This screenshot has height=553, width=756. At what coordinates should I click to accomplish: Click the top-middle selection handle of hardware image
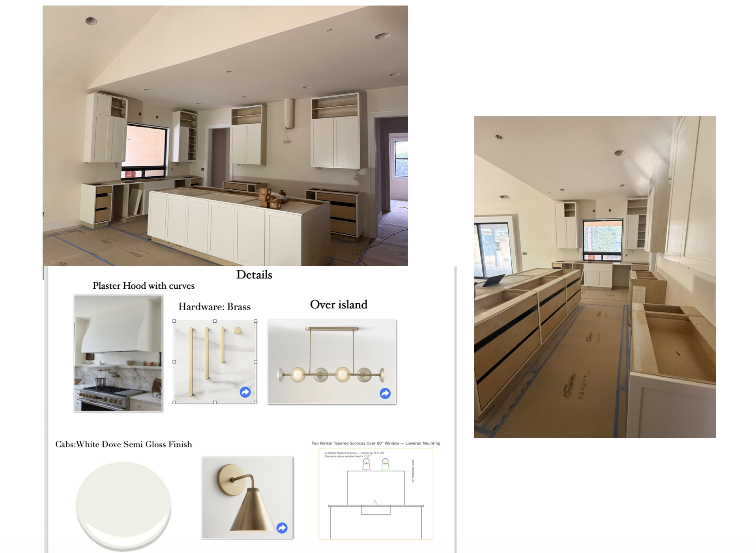click(x=215, y=321)
